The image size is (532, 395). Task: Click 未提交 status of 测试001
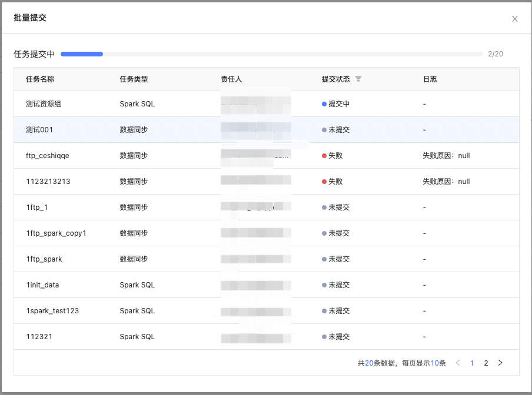coord(335,130)
